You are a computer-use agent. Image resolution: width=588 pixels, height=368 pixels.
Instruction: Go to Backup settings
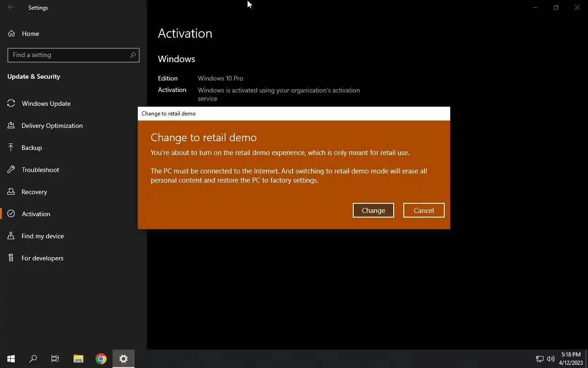(73, 148)
